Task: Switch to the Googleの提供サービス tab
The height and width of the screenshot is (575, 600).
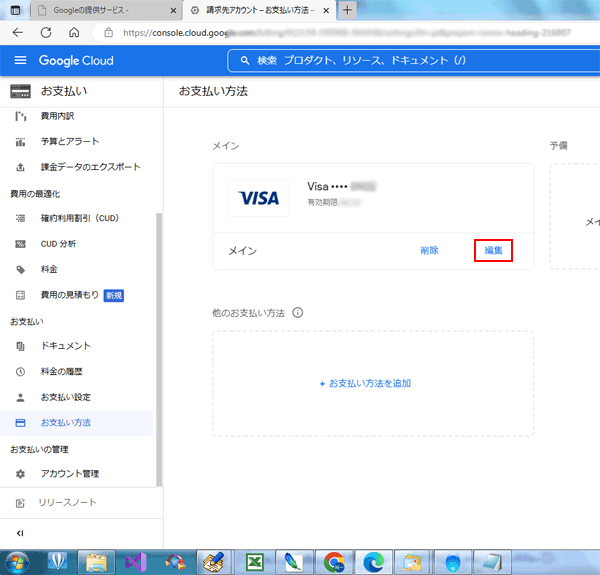Action: click(106, 10)
